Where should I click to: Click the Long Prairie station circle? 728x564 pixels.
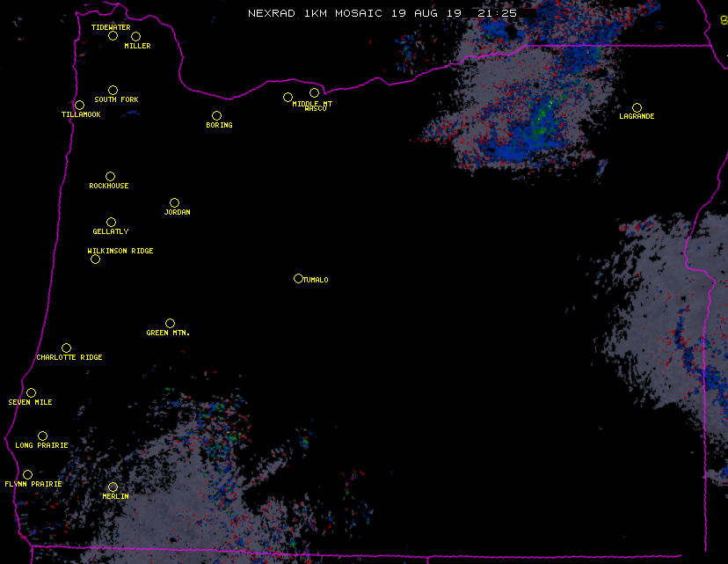pyautogui.click(x=42, y=436)
